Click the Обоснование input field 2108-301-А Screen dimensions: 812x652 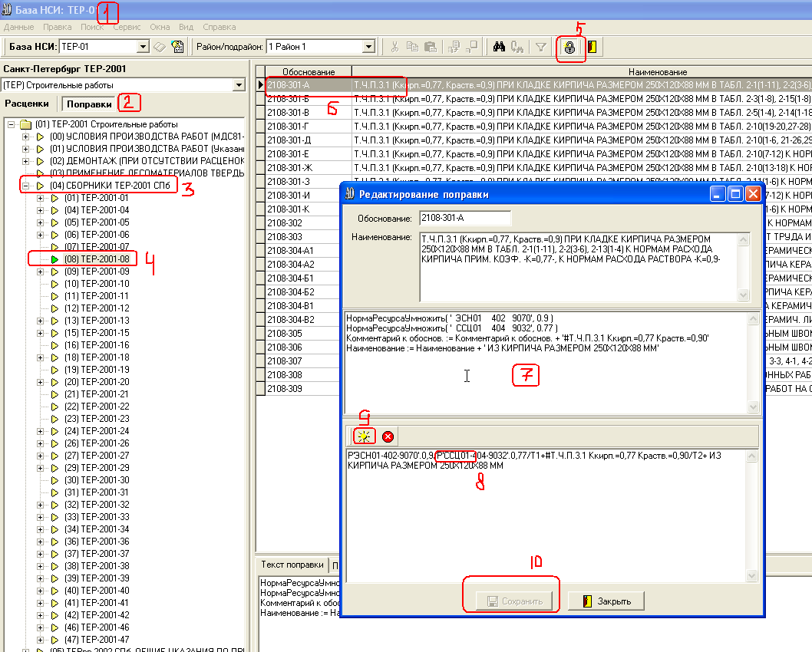pyautogui.click(x=465, y=218)
